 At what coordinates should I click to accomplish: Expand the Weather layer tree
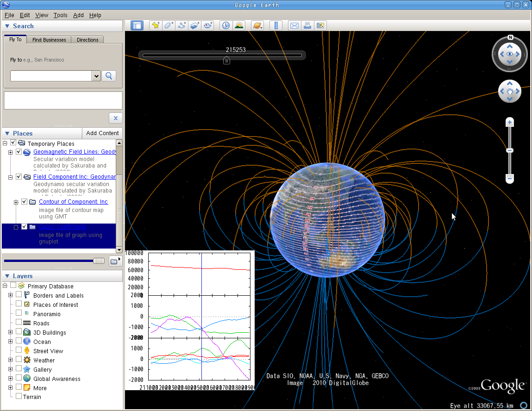pyautogui.click(x=10, y=360)
